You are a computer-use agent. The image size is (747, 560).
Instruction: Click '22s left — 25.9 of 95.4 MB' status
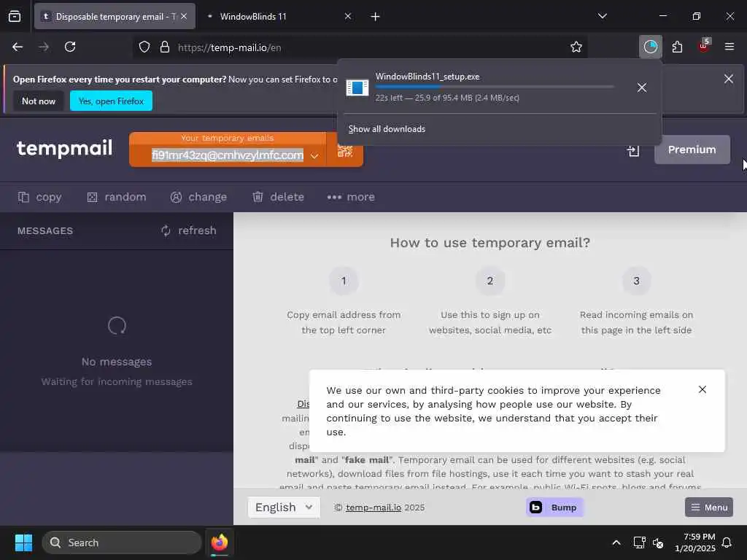[x=447, y=98]
